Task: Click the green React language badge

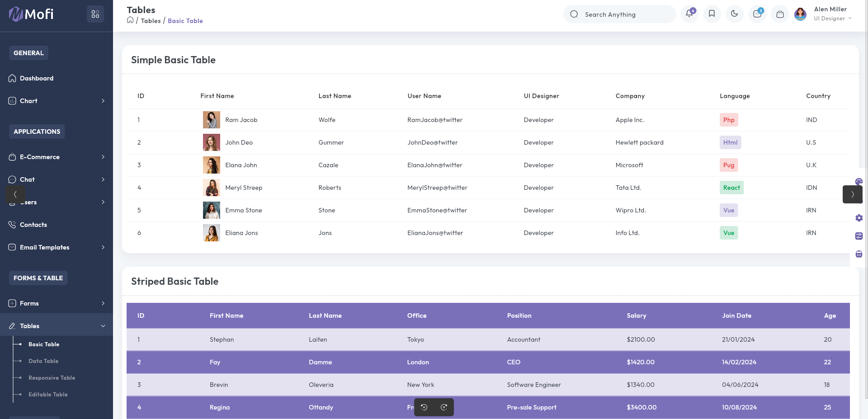Action: pyautogui.click(x=731, y=188)
